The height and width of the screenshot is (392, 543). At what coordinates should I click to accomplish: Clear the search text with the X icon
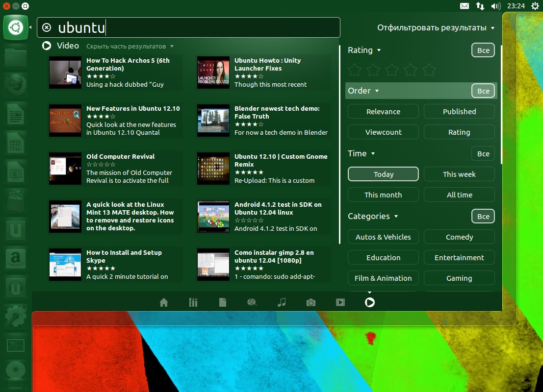pyautogui.click(x=47, y=27)
